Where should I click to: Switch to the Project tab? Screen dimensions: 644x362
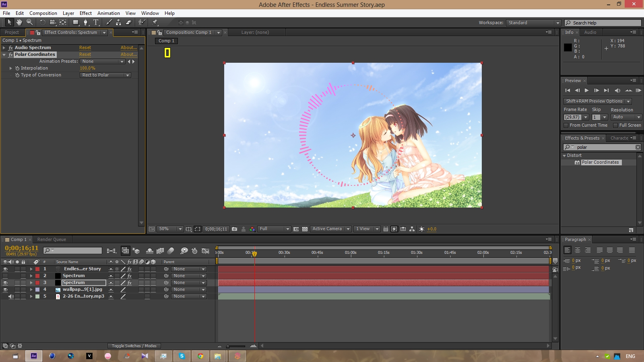pyautogui.click(x=12, y=33)
